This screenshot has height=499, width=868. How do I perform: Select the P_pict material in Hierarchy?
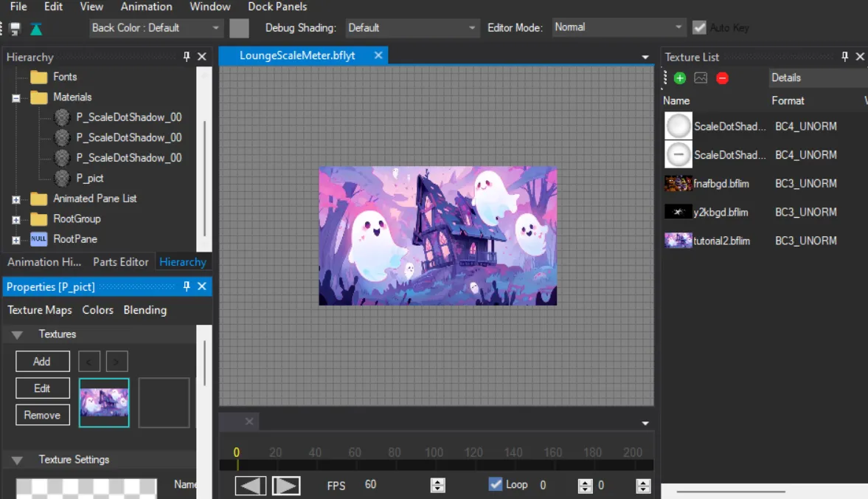pos(89,178)
